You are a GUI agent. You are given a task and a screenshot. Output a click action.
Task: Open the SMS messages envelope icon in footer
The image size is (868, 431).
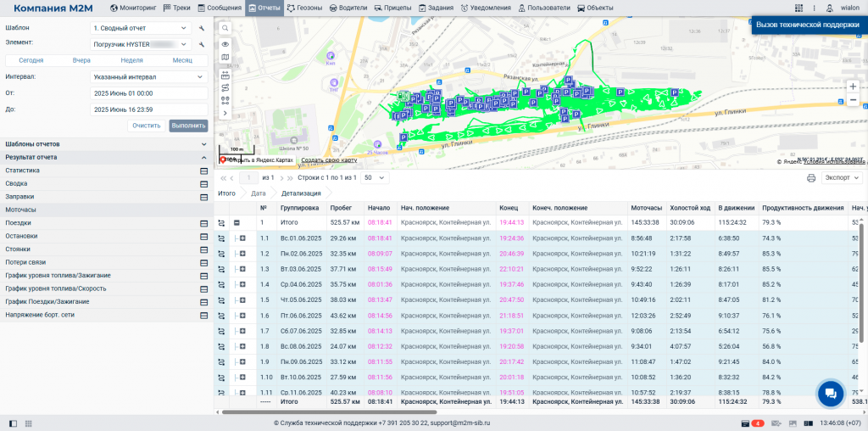(x=776, y=423)
